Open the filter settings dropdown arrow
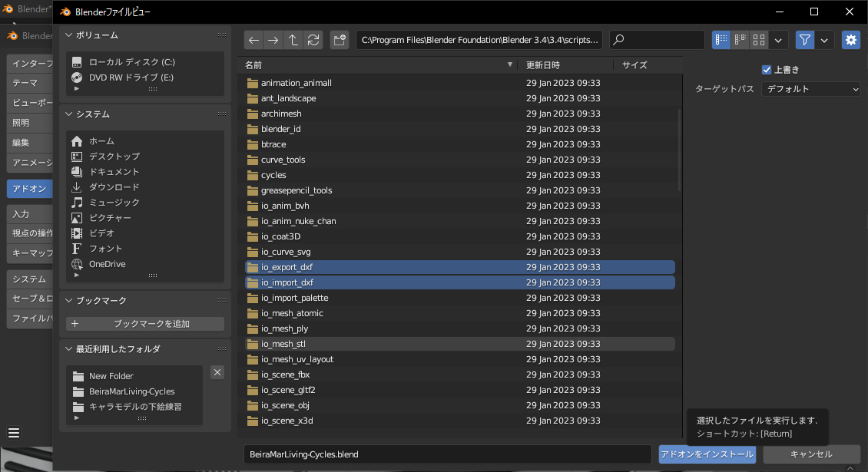 click(x=824, y=40)
